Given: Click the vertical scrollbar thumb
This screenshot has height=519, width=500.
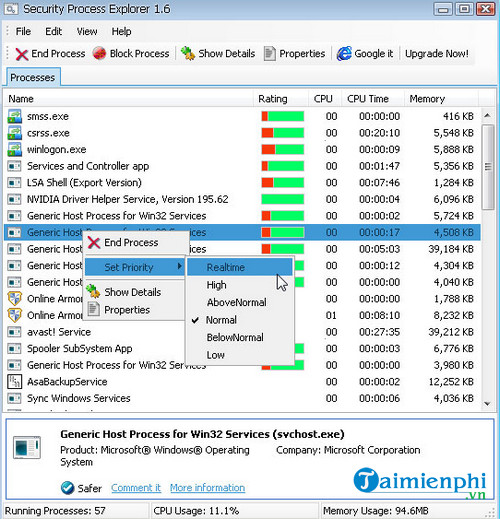Looking at the screenshot, I should pyautogui.click(x=488, y=167).
